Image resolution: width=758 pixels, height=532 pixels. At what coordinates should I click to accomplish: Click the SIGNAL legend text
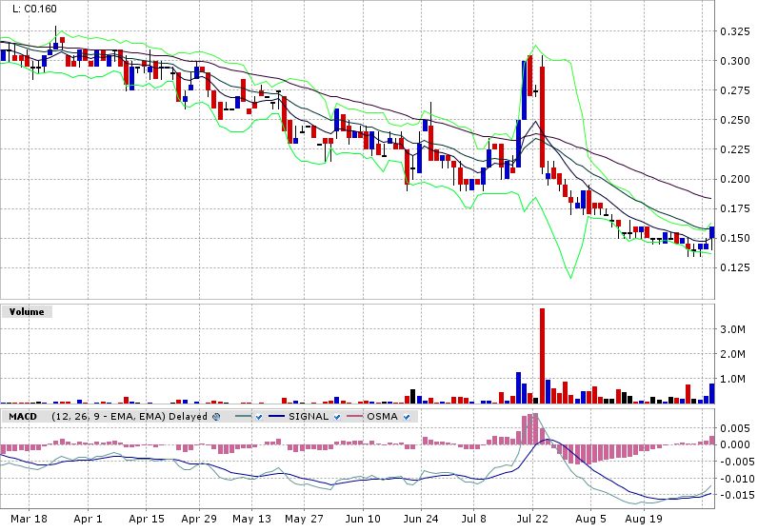[307, 417]
